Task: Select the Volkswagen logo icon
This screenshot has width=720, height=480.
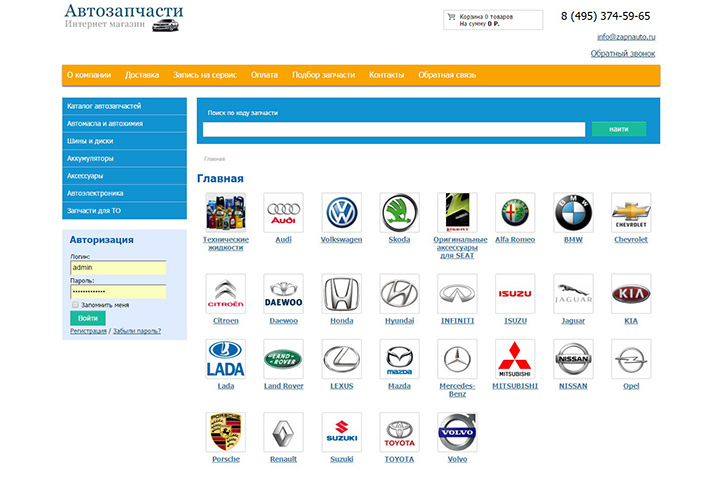Action: coord(342,213)
